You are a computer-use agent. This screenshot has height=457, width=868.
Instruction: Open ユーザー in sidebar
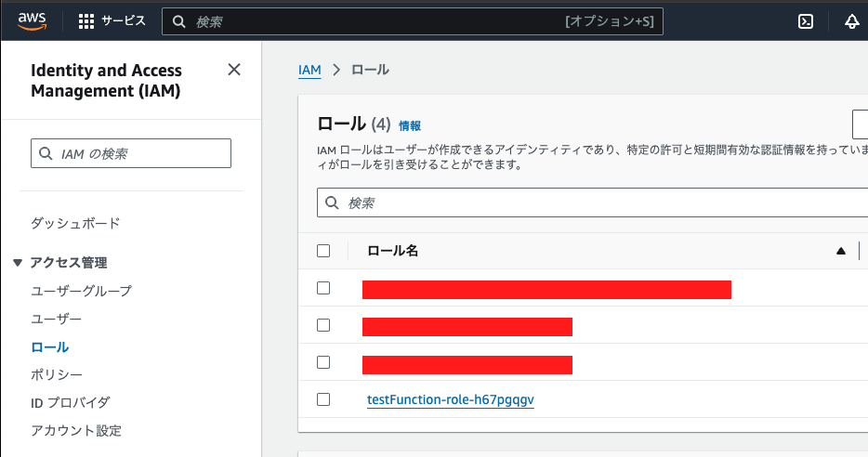(56, 320)
